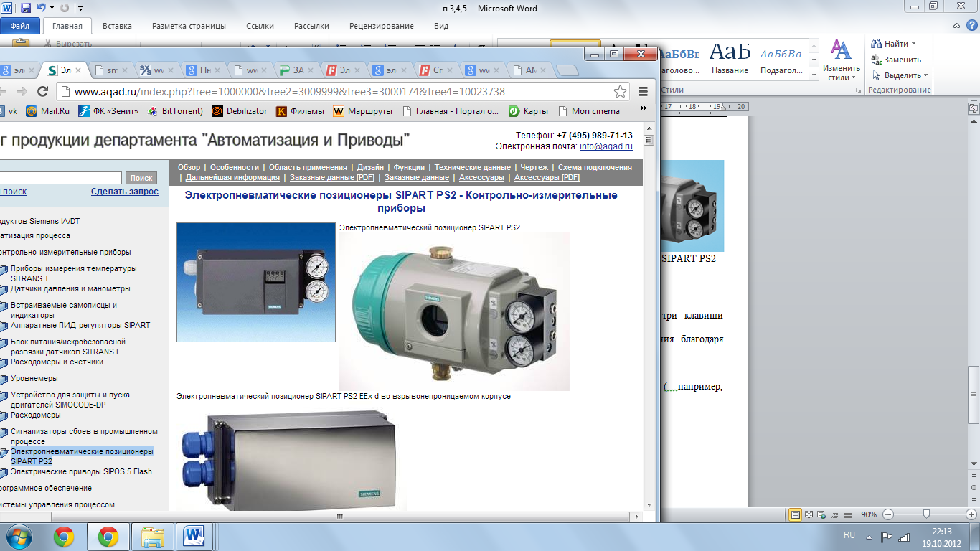The image size is (980, 551).
Task: Open Уровнемеры in the product tree
Action: point(34,378)
